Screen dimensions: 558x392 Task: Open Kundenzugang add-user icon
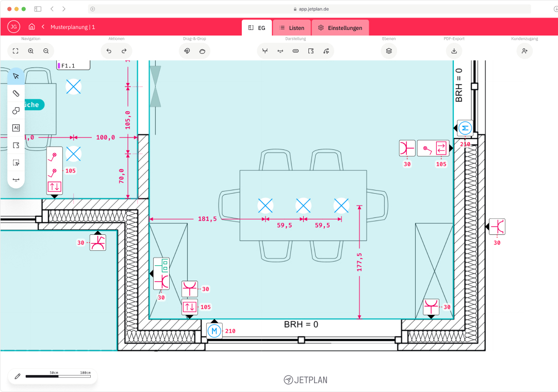524,51
